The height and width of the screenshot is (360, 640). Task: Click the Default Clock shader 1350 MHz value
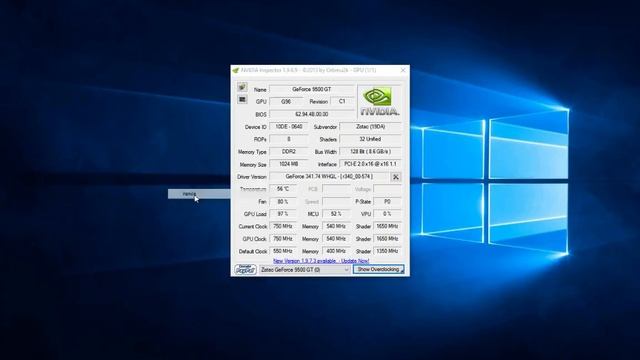click(387, 251)
